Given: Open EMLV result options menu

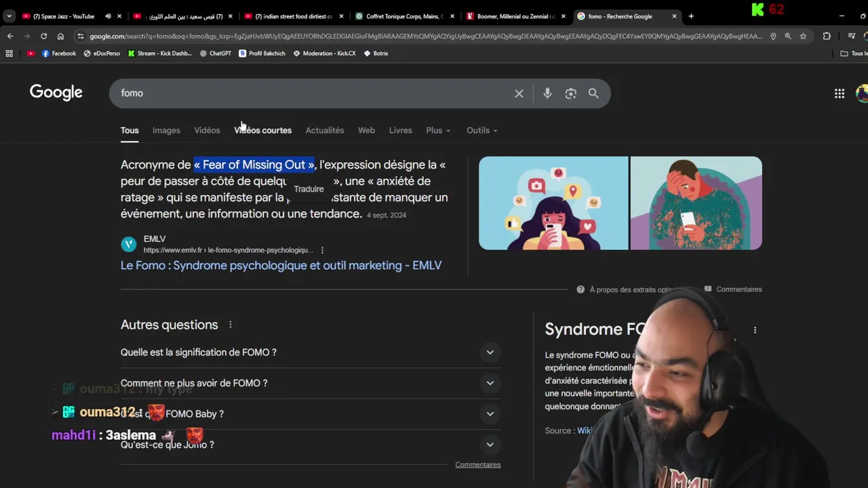Looking at the screenshot, I should point(322,250).
